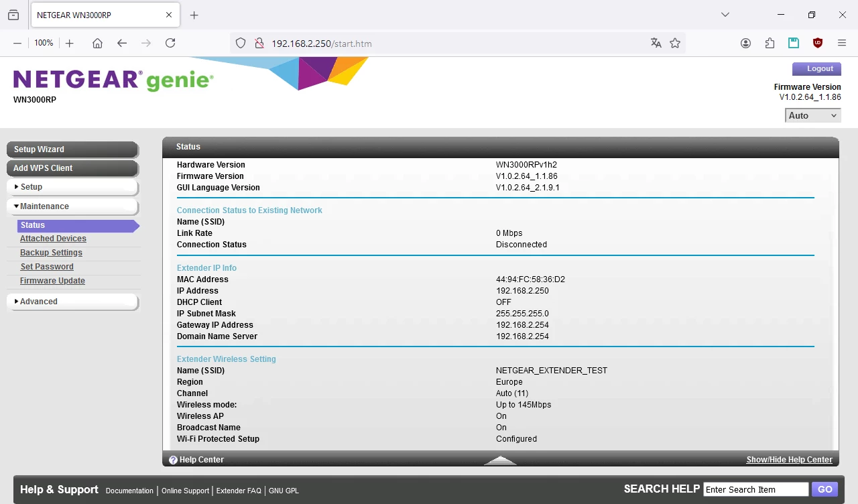Open the Firefox application menu

coord(842,43)
